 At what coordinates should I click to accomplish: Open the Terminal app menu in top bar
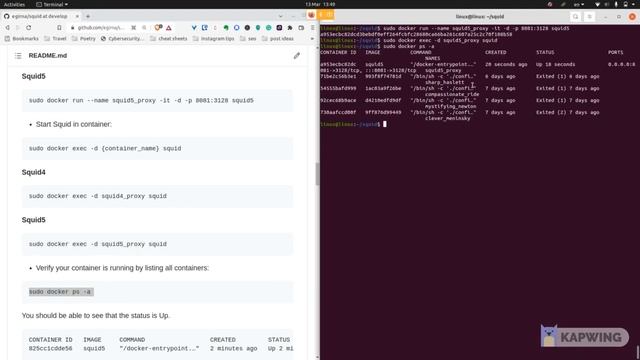(x=52, y=4)
